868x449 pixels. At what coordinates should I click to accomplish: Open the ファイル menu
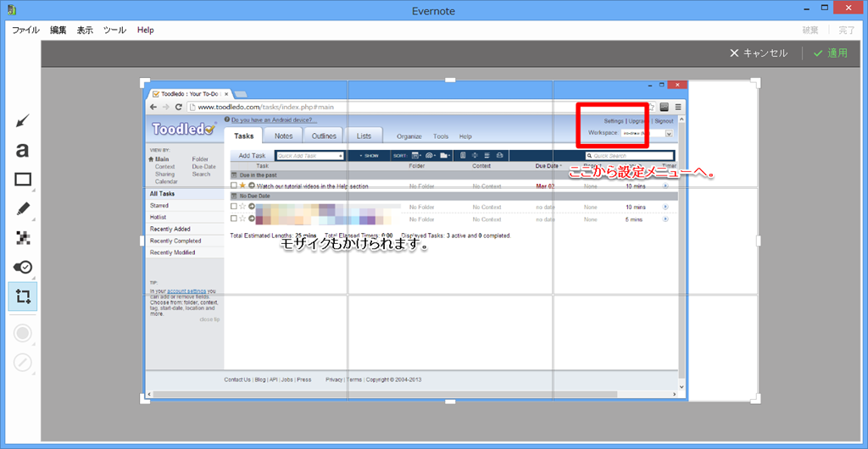(25, 30)
